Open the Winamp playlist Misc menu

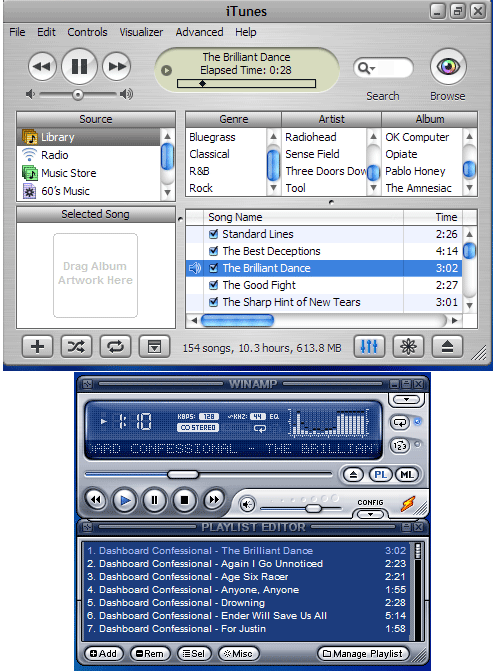238,654
